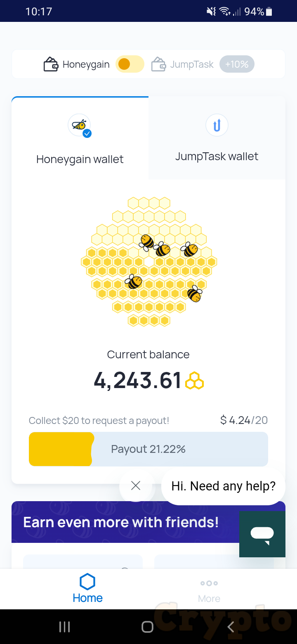The image size is (297, 644).
Task: Toggle the Honeygain/JumpTask wallet switch
Action: 130,64
